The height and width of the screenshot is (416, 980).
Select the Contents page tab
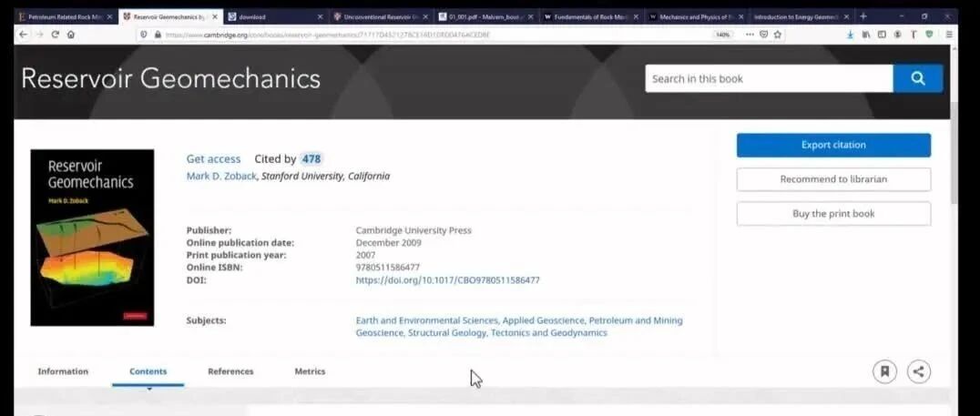148,371
